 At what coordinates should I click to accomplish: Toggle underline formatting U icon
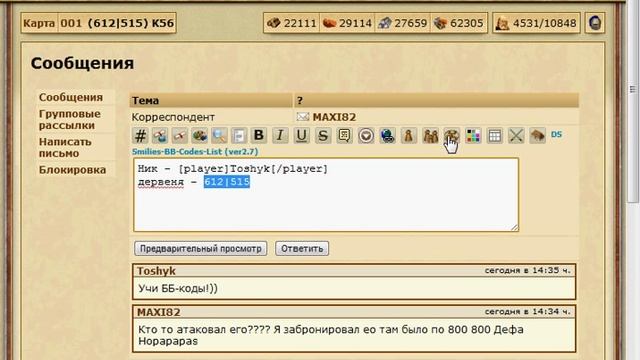[x=302, y=136]
